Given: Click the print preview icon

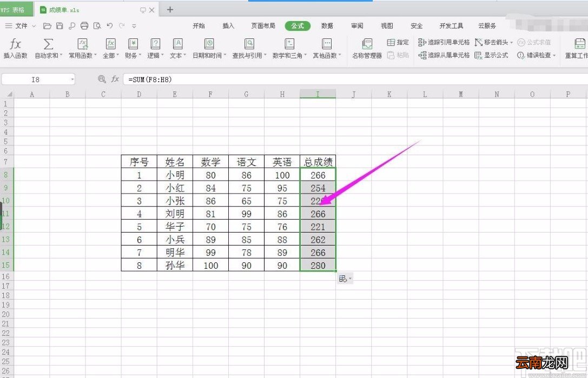Looking at the screenshot, I should tap(97, 25).
